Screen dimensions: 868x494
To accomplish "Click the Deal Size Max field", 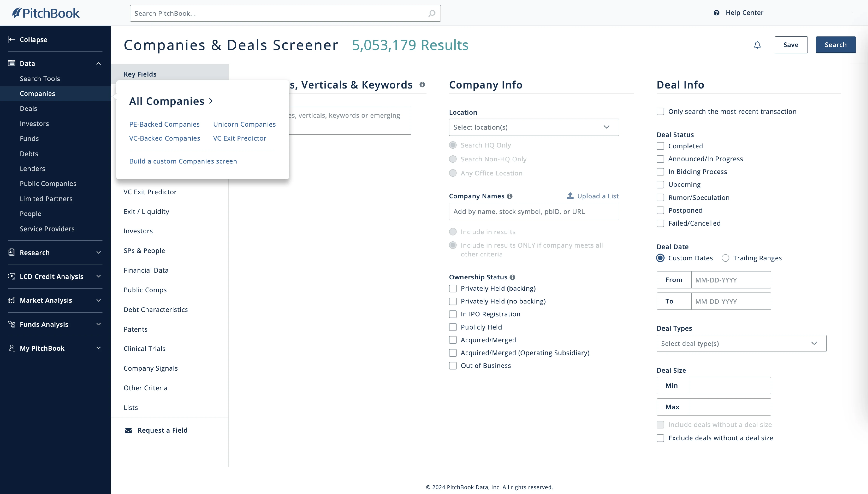I will 730,407.
